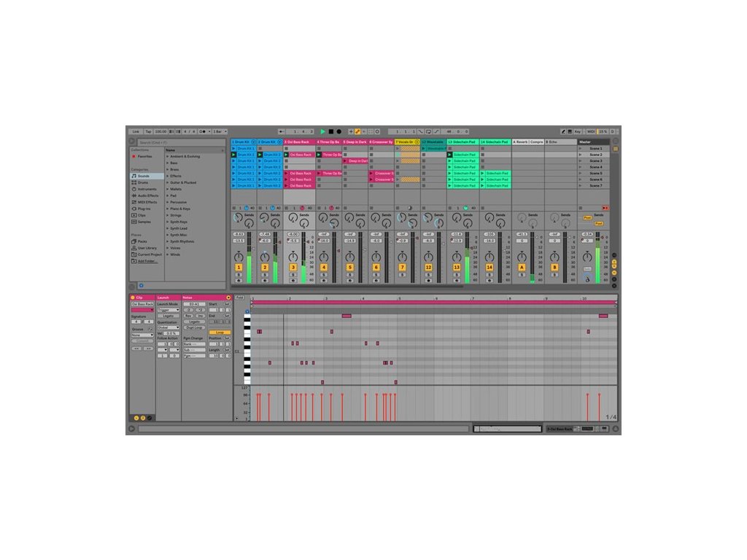Screen dimensions: 747x560
Task: Click track 1 pan knob
Action: coord(239,257)
